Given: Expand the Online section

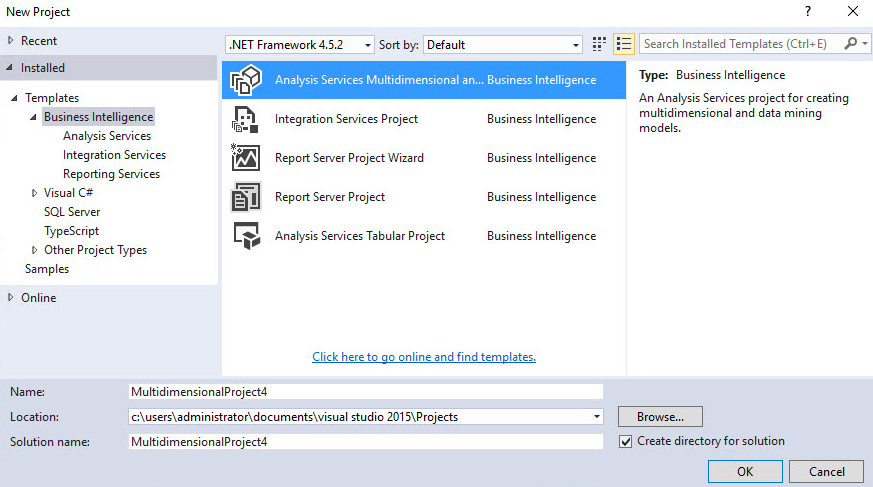Looking at the screenshot, I should coord(11,298).
